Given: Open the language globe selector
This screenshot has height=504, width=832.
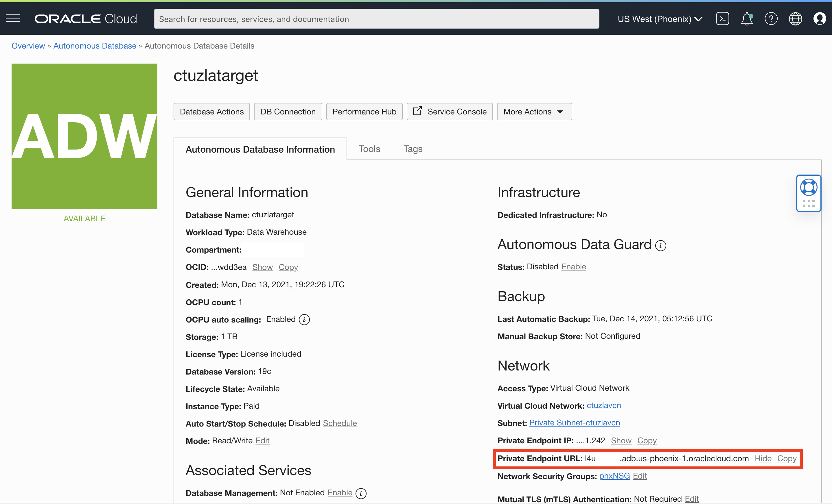Looking at the screenshot, I should click(796, 18).
